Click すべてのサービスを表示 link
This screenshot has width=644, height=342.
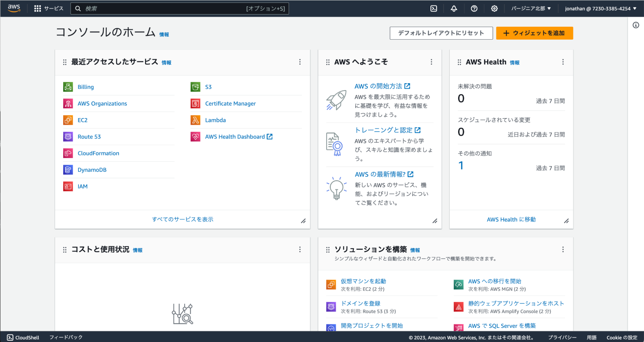click(183, 219)
